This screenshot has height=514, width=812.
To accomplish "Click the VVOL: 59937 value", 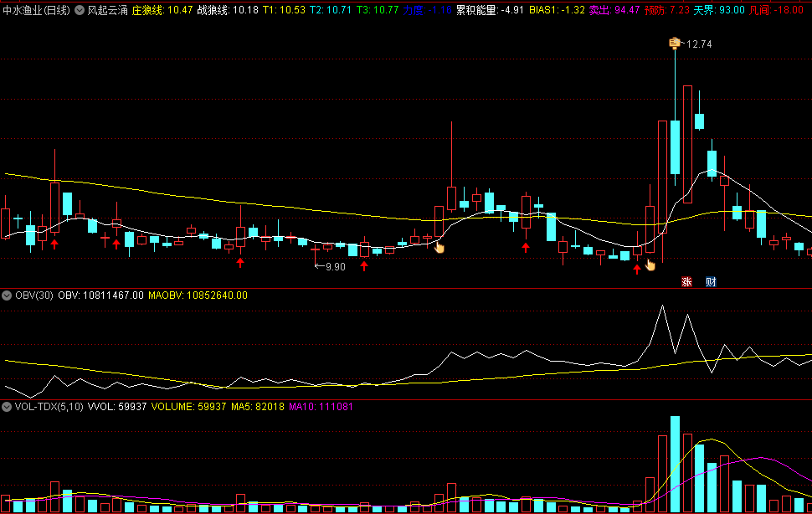I will click(x=117, y=407).
